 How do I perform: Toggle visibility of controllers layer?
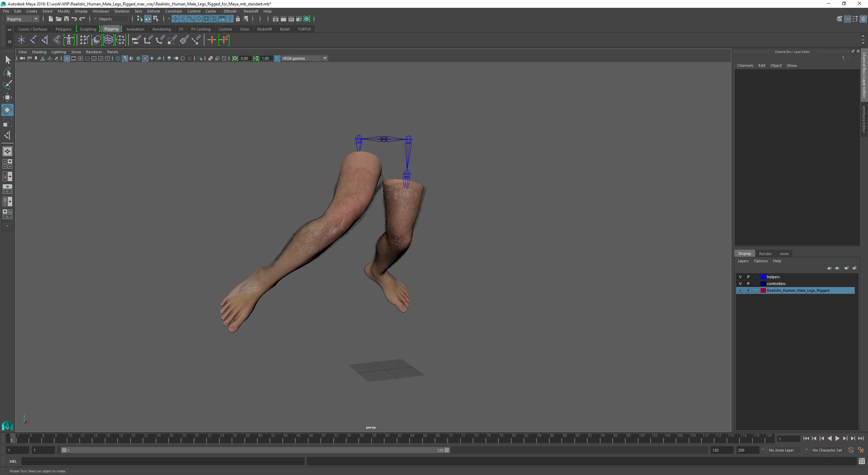click(740, 284)
